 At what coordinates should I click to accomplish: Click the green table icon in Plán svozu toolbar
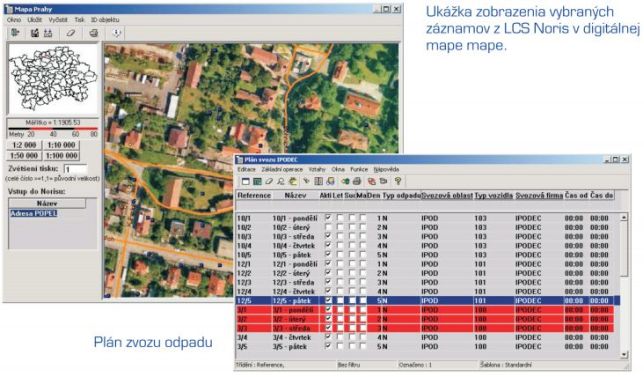click(x=258, y=181)
